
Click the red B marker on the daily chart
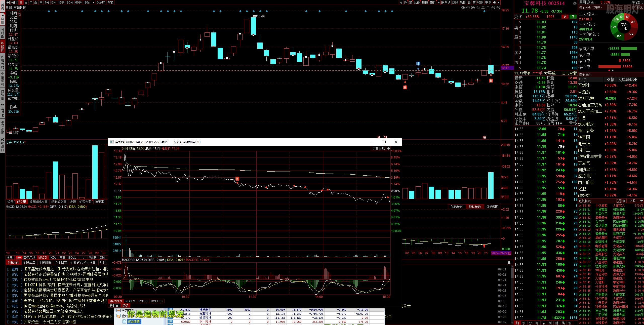405,87
